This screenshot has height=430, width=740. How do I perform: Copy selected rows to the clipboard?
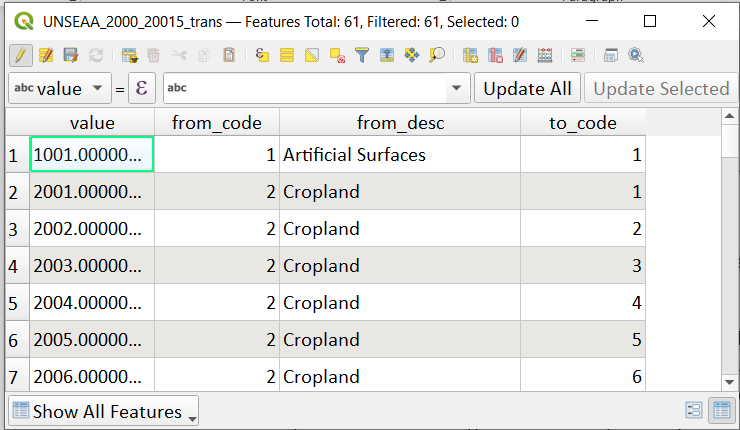coord(203,55)
